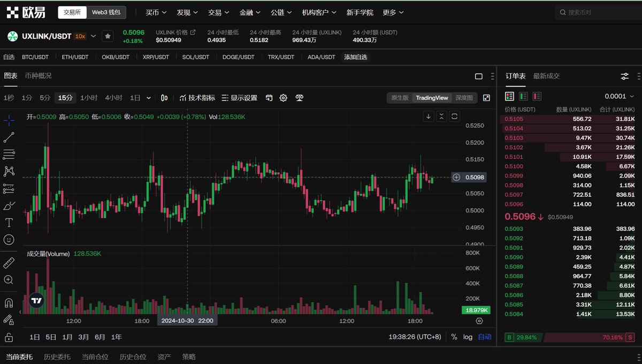Click the TradingView logo on chart
This screenshot has width=642, height=364.
coord(36,300)
